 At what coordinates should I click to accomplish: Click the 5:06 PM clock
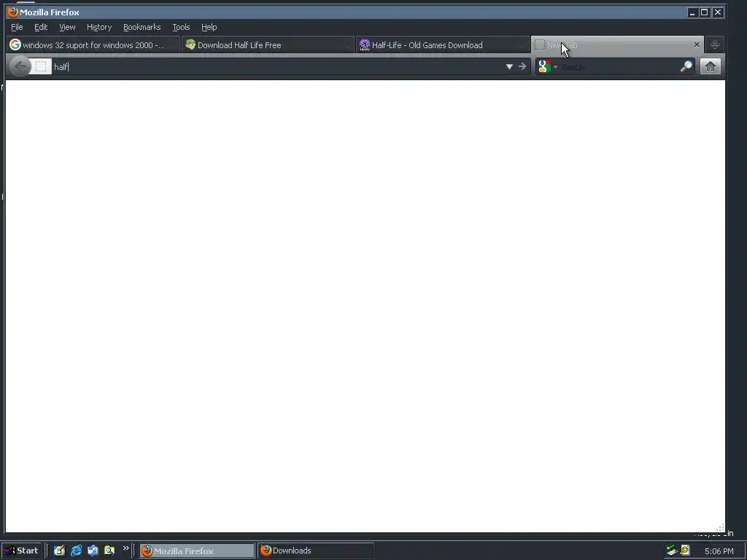719,551
